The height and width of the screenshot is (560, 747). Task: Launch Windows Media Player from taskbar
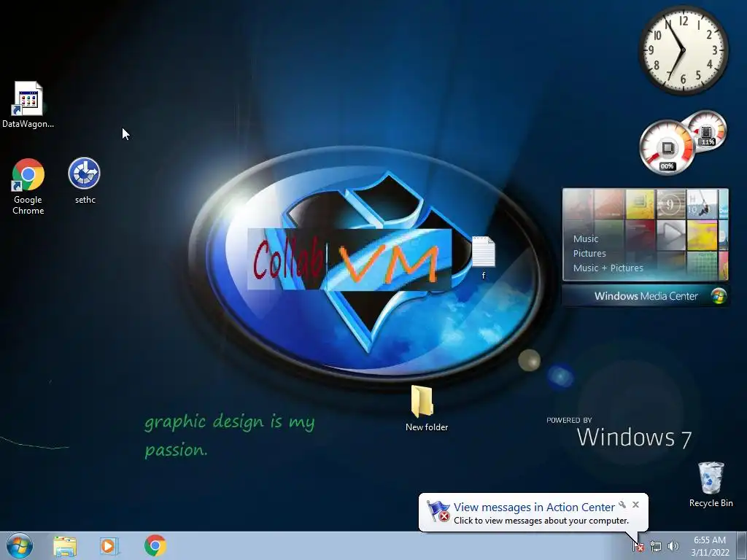tap(109, 546)
